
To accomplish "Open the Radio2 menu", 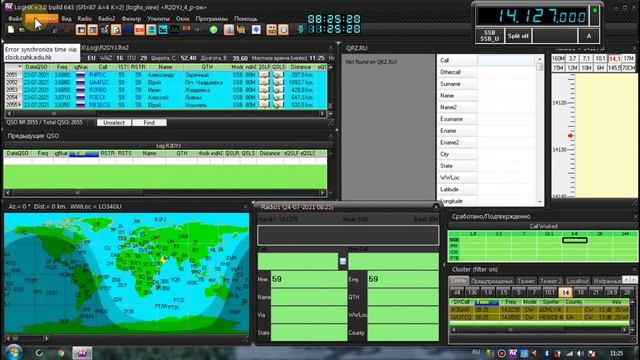I will [x=107, y=19].
